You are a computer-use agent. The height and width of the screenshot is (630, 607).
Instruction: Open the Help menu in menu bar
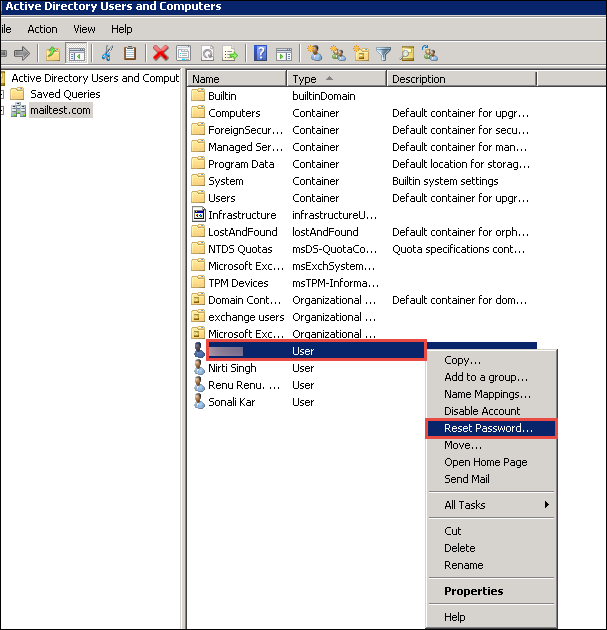[x=121, y=29]
